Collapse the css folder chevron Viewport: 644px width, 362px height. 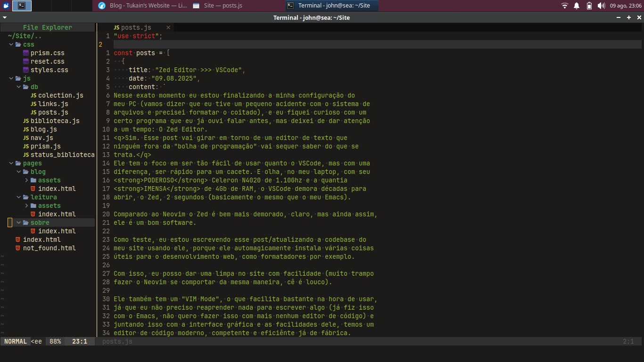[x=11, y=44]
